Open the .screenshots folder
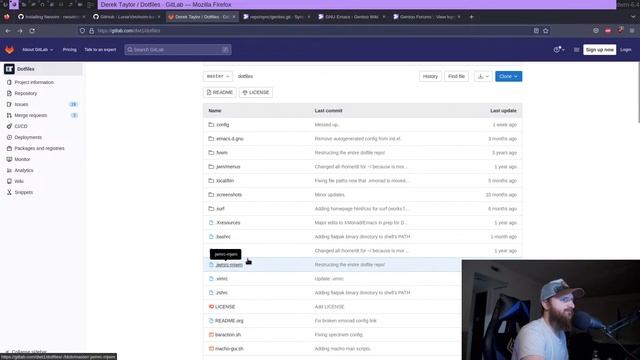 (x=229, y=195)
